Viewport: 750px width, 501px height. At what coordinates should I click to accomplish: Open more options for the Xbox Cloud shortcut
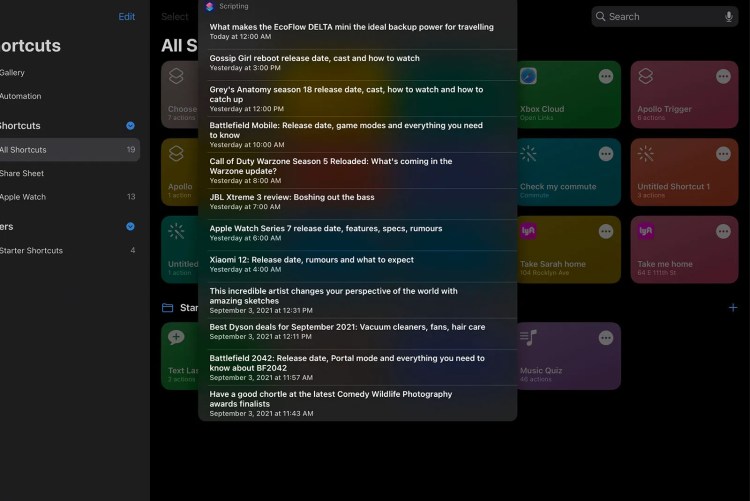click(606, 77)
